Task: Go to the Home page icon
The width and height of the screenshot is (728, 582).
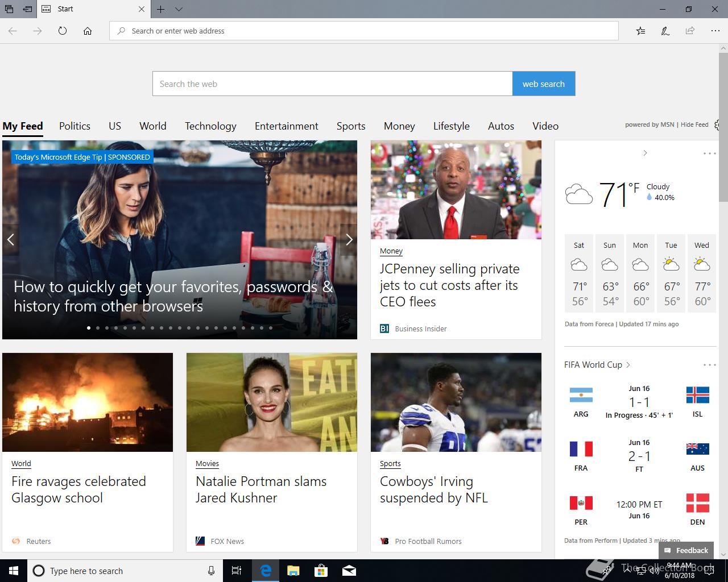Action: tap(88, 31)
